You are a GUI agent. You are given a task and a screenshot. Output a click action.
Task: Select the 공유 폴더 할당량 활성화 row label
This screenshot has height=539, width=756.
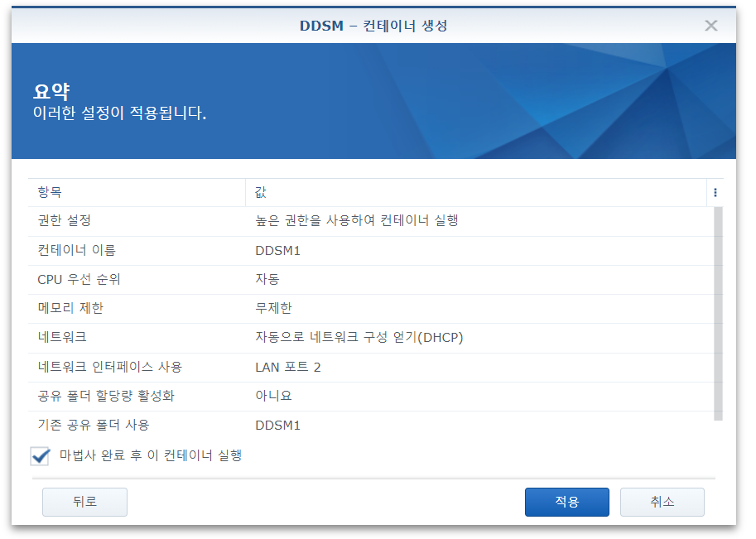point(106,396)
